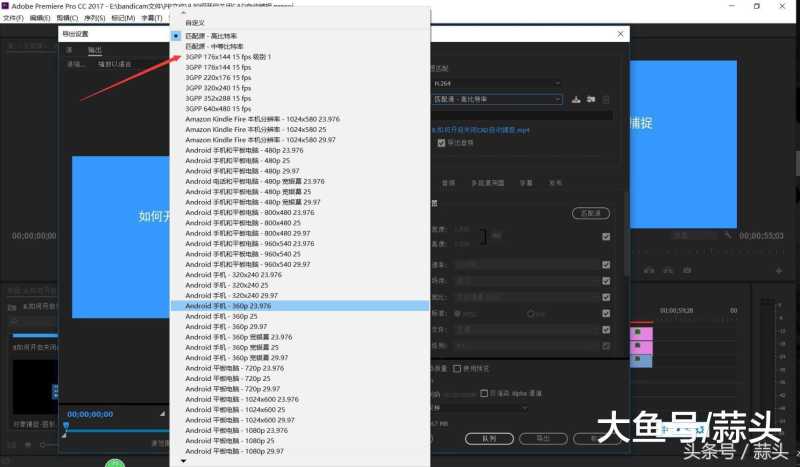This screenshot has height=467, width=800.
Task: Enable the render alpha channel only checkbox
Action: pos(484,393)
